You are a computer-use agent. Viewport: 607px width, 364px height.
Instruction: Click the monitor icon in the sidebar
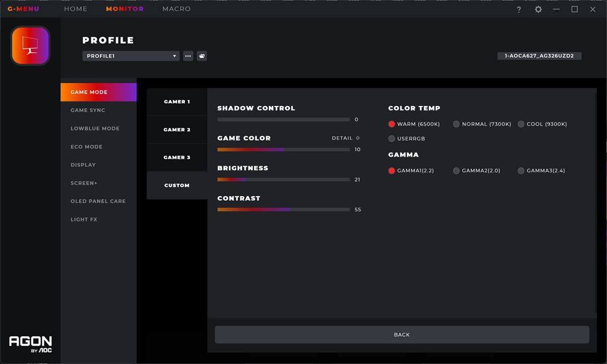coord(30,46)
